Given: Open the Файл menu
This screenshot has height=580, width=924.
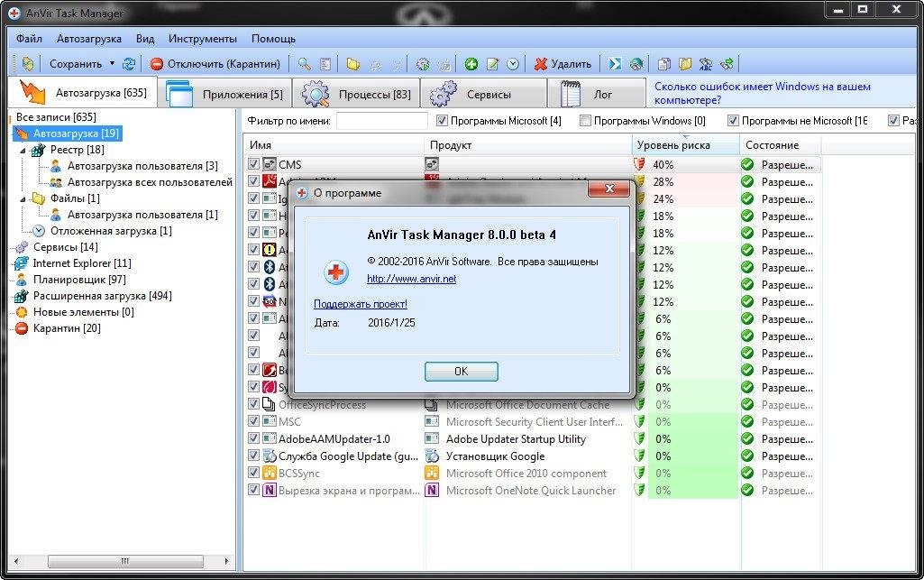Looking at the screenshot, I should (29, 39).
